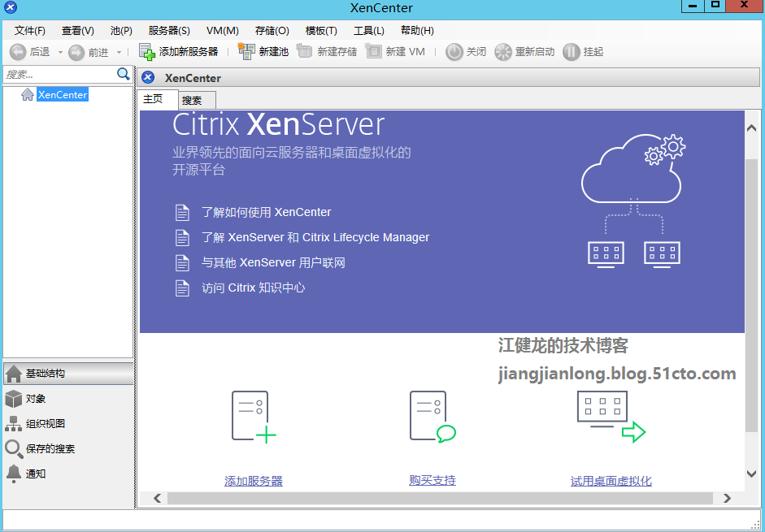Open the 帮助(H) menu
The width and height of the screenshot is (765, 532).
click(x=417, y=31)
